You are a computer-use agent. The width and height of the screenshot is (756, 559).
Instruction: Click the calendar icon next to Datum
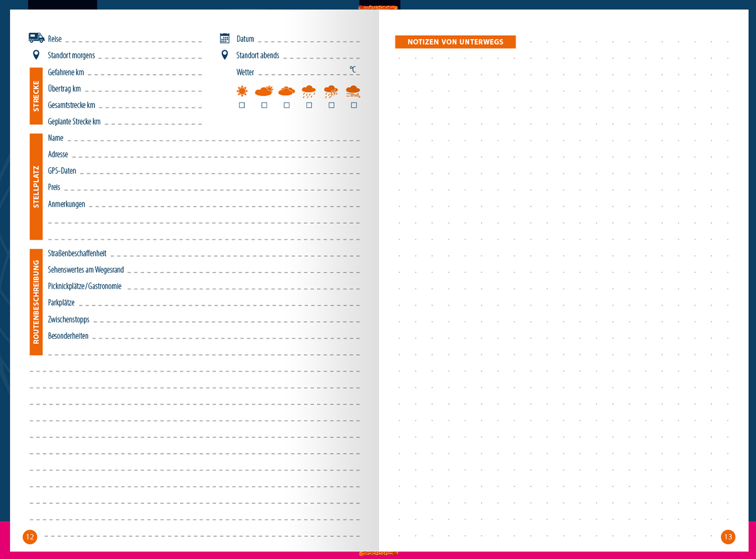coord(225,39)
